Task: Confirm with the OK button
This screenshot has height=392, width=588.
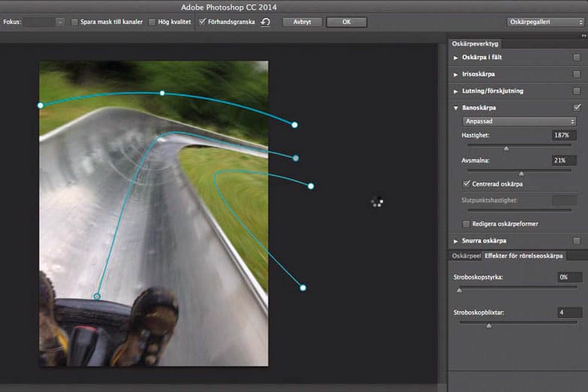Action: point(346,22)
